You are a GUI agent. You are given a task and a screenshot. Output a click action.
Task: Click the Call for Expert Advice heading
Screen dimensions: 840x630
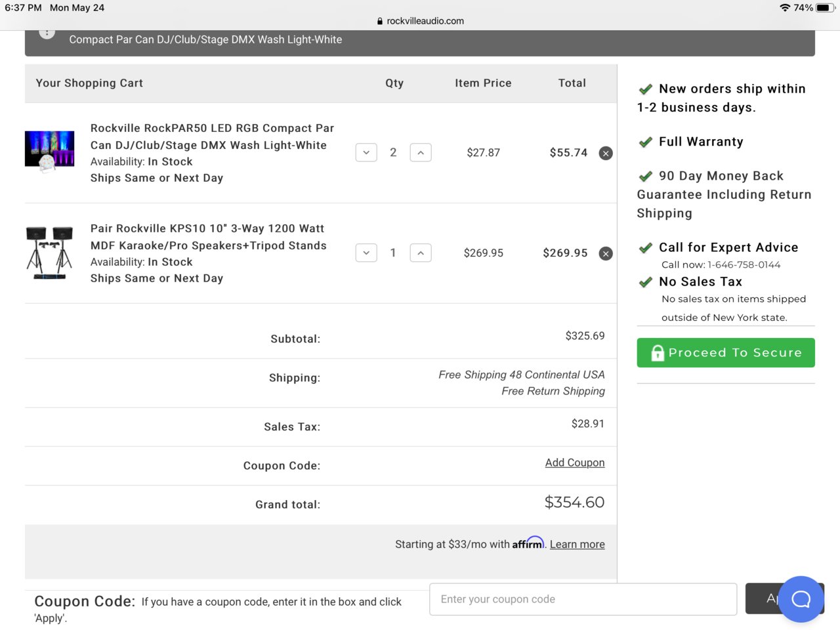click(x=728, y=247)
